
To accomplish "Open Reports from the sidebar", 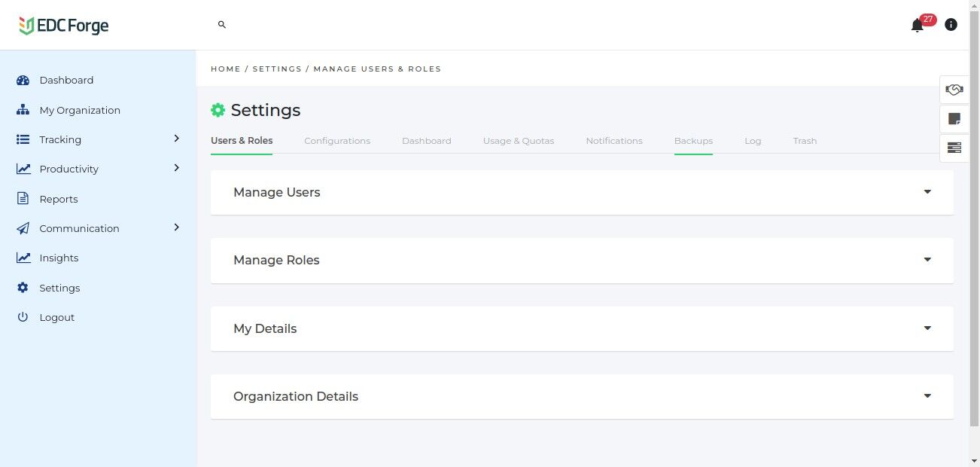I will (59, 199).
